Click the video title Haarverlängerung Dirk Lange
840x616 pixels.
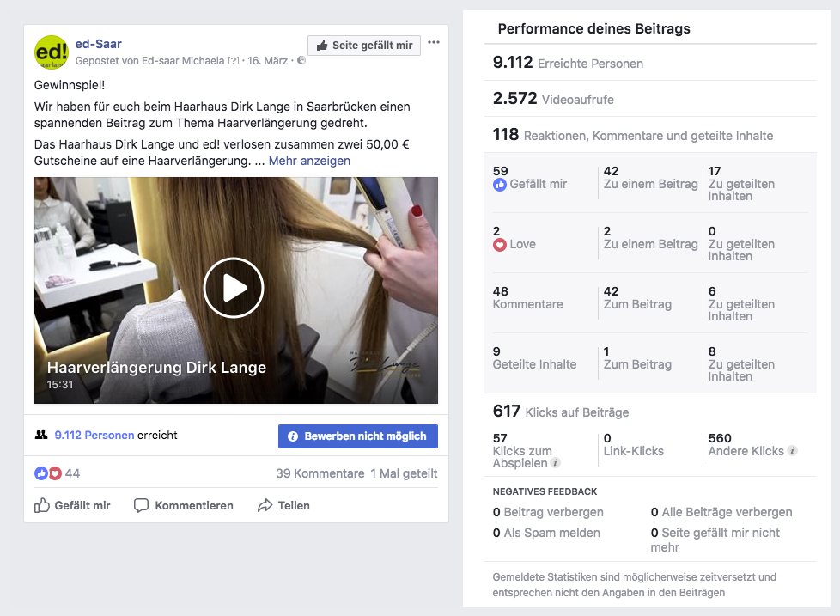tap(156, 368)
